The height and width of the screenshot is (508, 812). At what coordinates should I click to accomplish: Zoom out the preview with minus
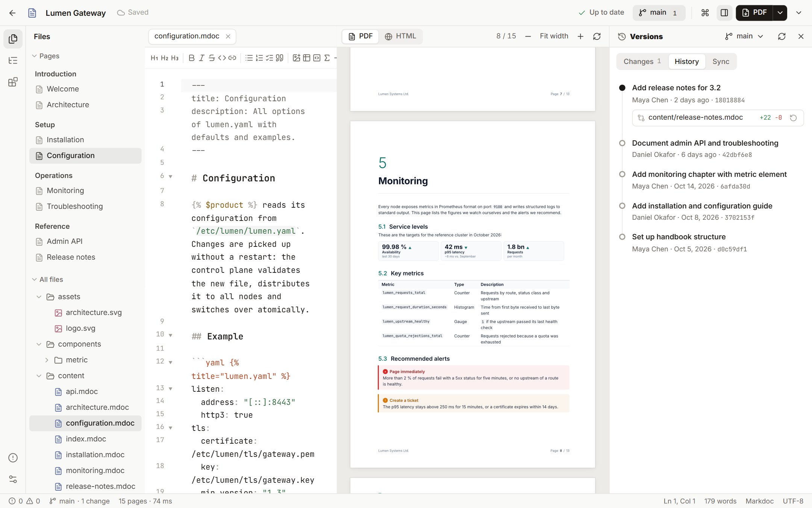528,36
